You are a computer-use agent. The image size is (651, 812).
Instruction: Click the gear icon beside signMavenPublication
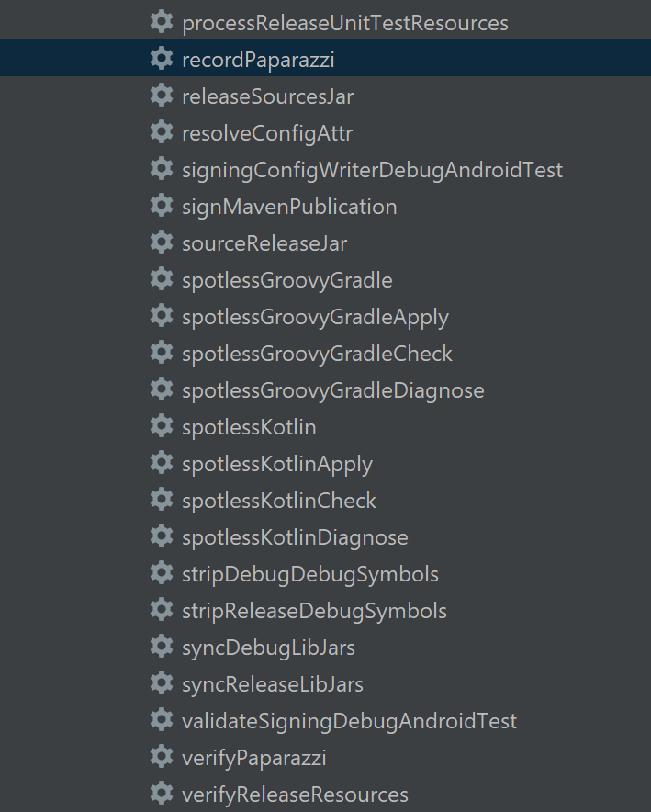162,206
